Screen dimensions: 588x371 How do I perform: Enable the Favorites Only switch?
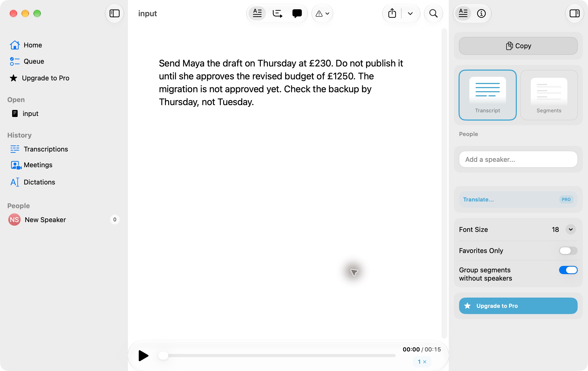click(568, 251)
